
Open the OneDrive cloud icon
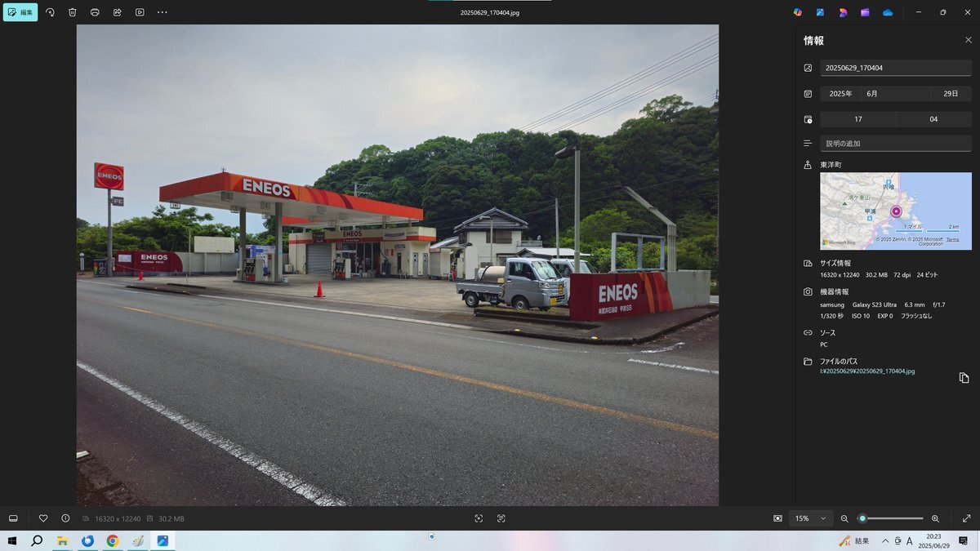[x=888, y=12]
